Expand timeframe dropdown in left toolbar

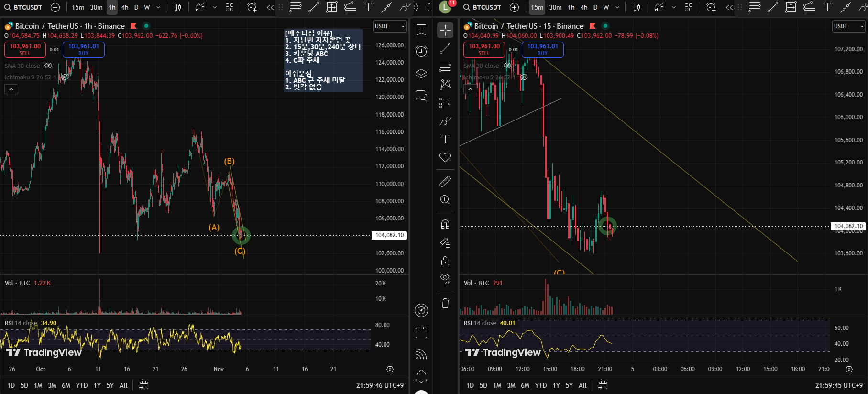click(x=158, y=7)
